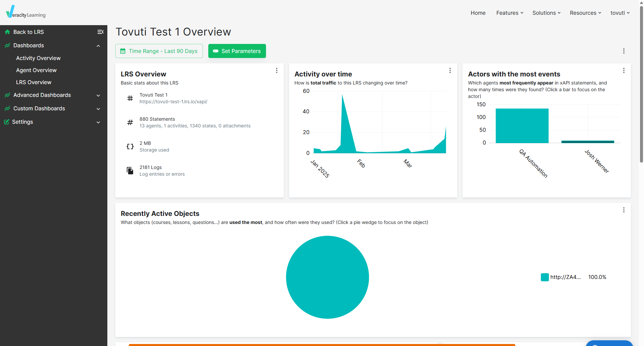This screenshot has height=346, width=644.
Task: Click the Josh Werner bar in the actors chart
Action: pos(588,142)
